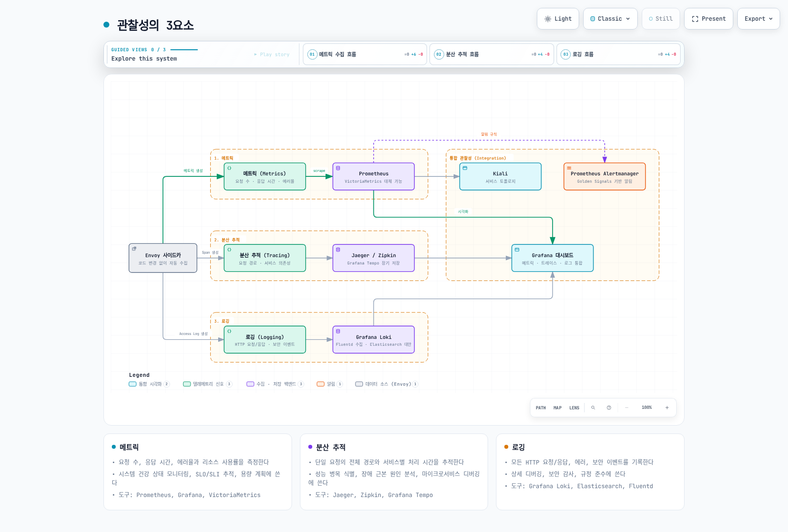Switch to the Light theme
This screenshot has width=788, height=532.
click(x=558, y=19)
